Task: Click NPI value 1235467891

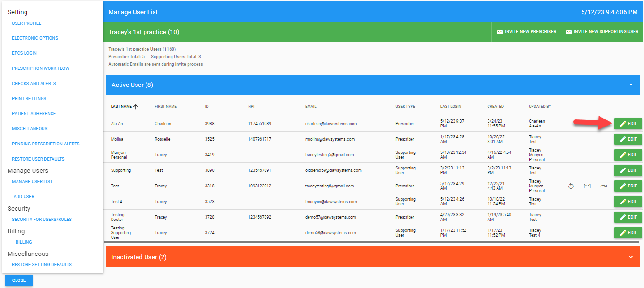Action: tap(259, 170)
